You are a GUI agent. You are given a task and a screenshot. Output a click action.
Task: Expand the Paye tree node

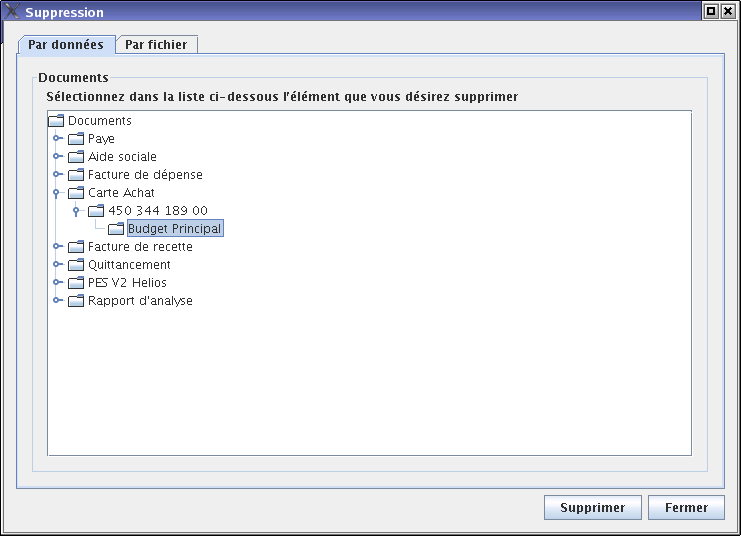58,139
